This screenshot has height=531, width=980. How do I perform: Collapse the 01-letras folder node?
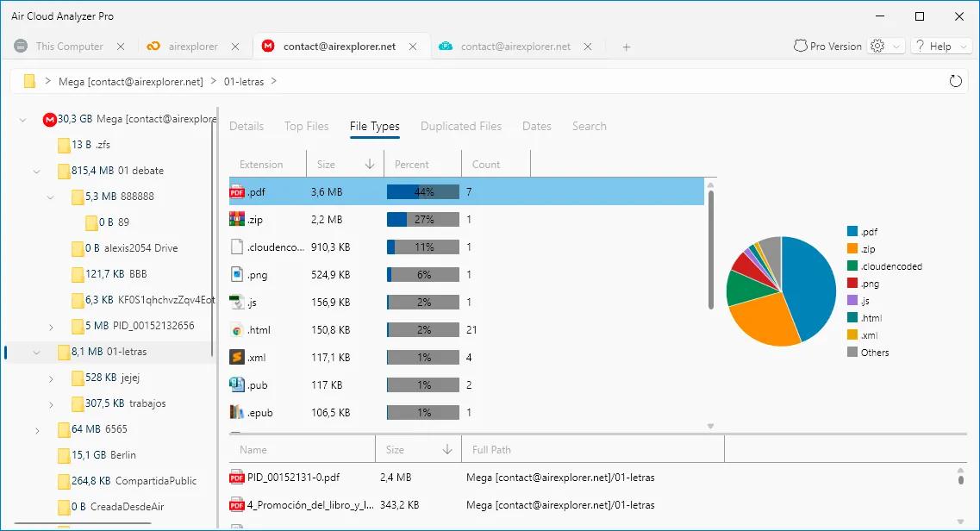37,353
